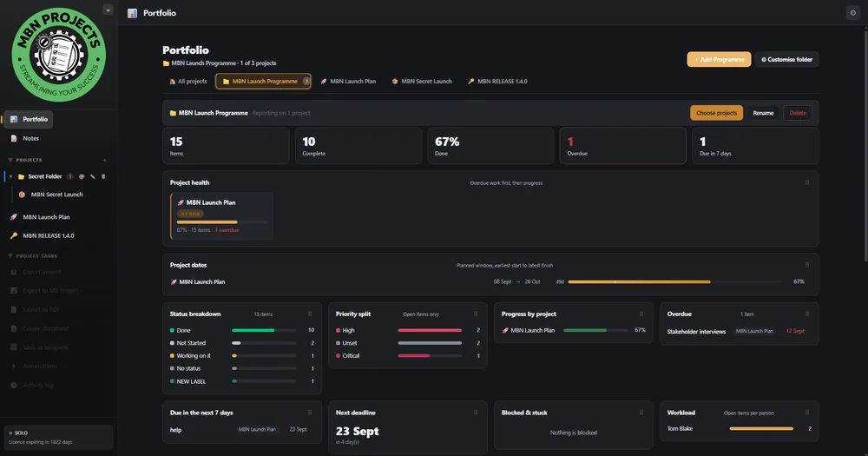868x456 pixels.
Task: Click the Status breakdown card grip handle
Action: click(x=310, y=314)
